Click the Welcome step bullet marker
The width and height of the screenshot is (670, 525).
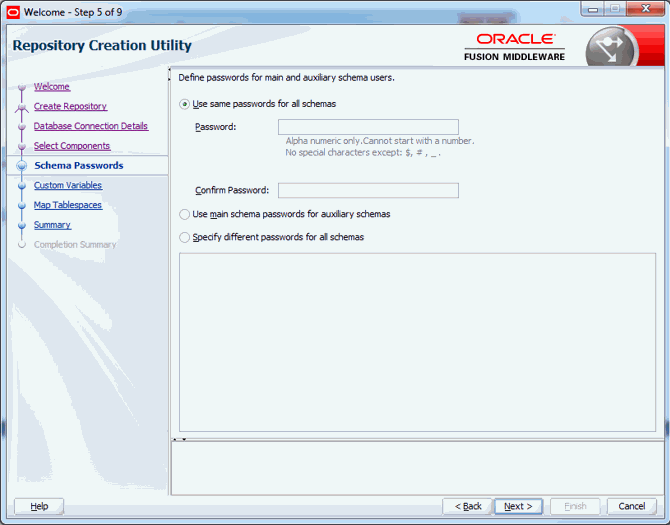point(22,87)
